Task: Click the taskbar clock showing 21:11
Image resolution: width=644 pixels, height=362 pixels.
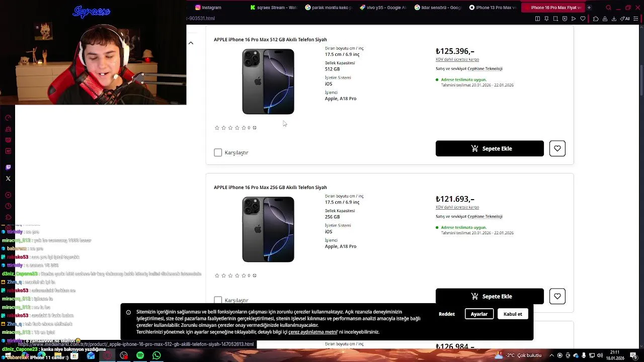Action: click(615, 355)
